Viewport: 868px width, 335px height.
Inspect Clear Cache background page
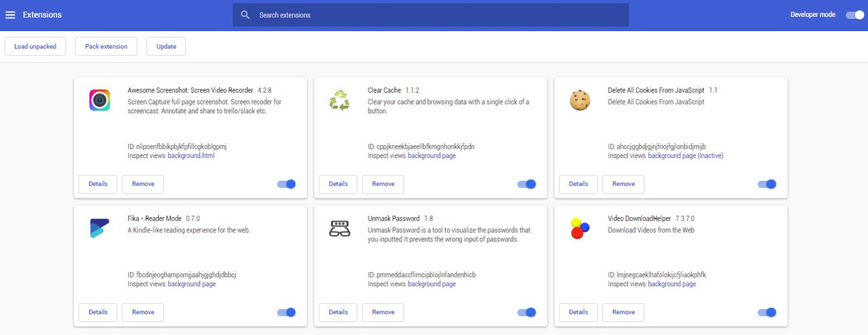click(432, 156)
